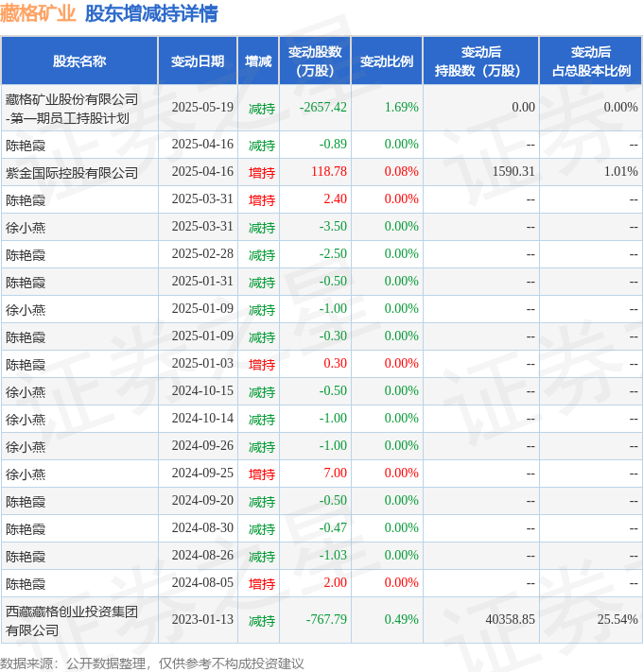Click the date 2024-08-26

coord(202,556)
